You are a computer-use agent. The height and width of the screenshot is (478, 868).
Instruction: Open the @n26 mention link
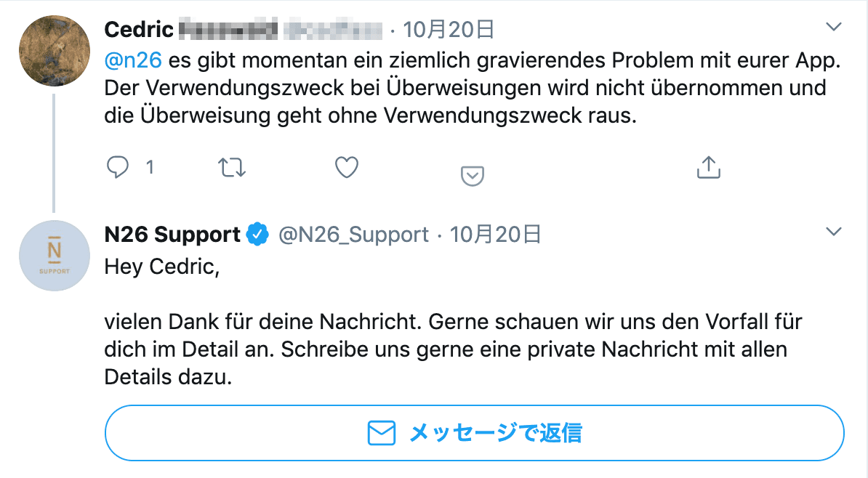(133, 60)
